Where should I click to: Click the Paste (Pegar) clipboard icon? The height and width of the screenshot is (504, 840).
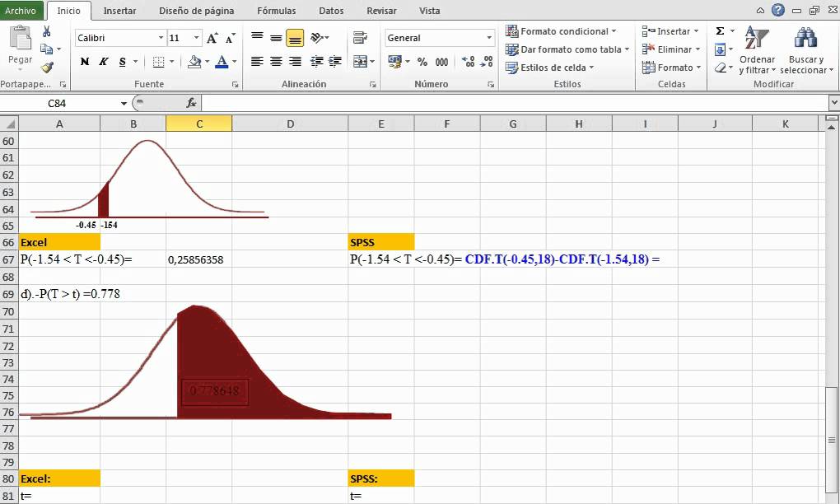21,39
